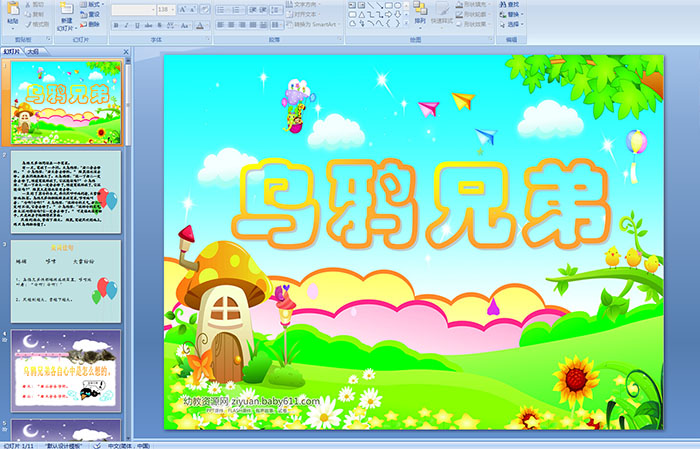Viewport: 700px width, 449px height.
Task: Select slide 4 thumbnail with moon
Action: click(x=66, y=371)
